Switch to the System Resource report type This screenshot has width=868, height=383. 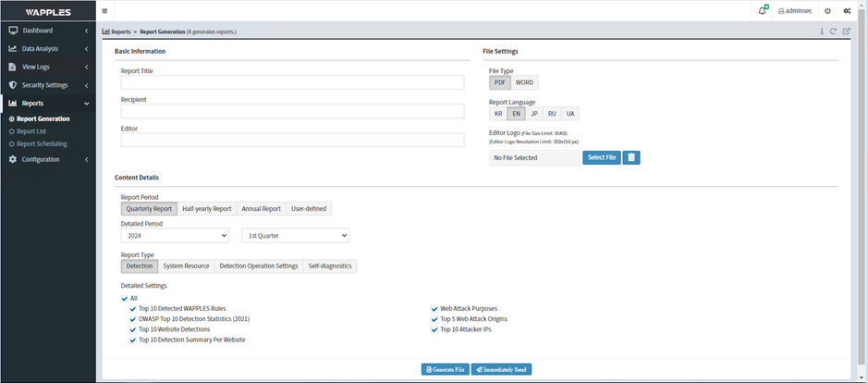pyautogui.click(x=186, y=266)
